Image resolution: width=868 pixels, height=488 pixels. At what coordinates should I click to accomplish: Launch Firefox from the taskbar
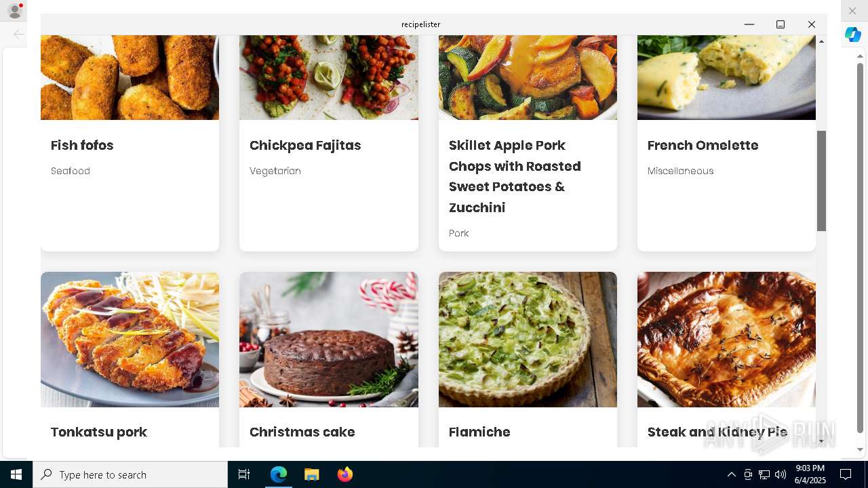click(x=345, y=474)
